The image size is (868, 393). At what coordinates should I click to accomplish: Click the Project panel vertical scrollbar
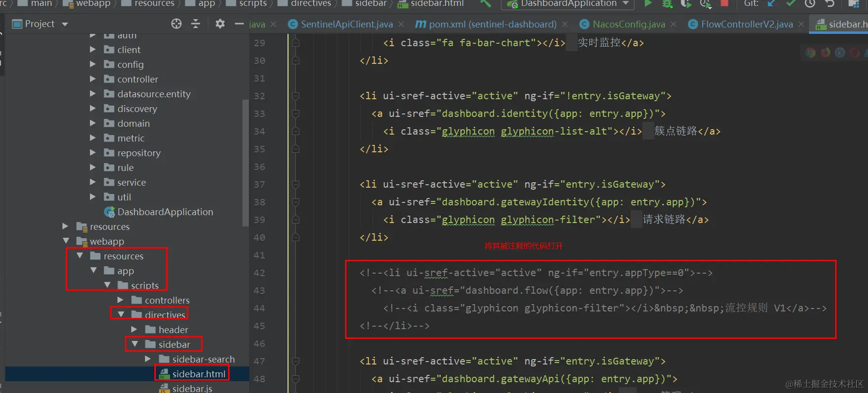click(246, 162)
